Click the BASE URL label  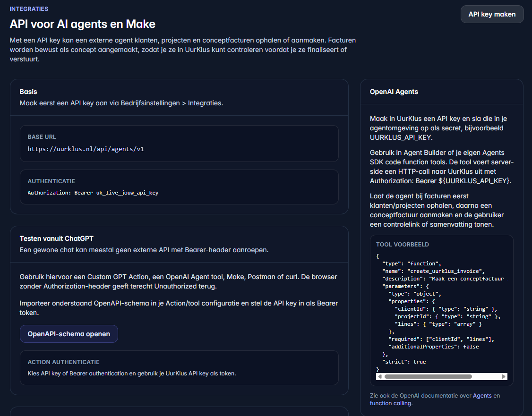pyautogui.click(x=42, y=136)
